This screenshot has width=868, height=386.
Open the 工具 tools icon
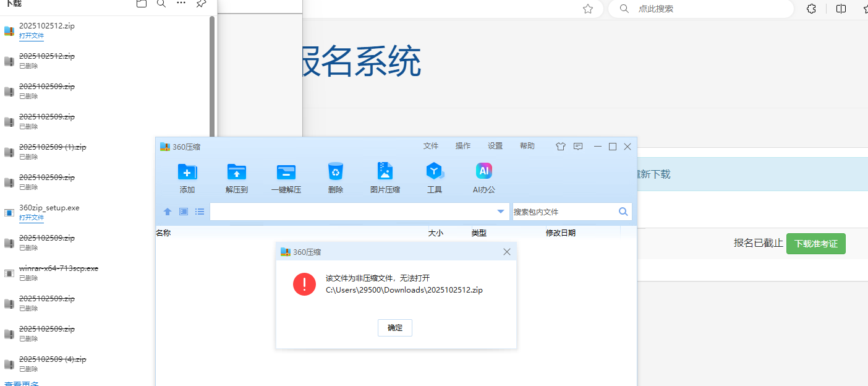[x=435, y=171]
